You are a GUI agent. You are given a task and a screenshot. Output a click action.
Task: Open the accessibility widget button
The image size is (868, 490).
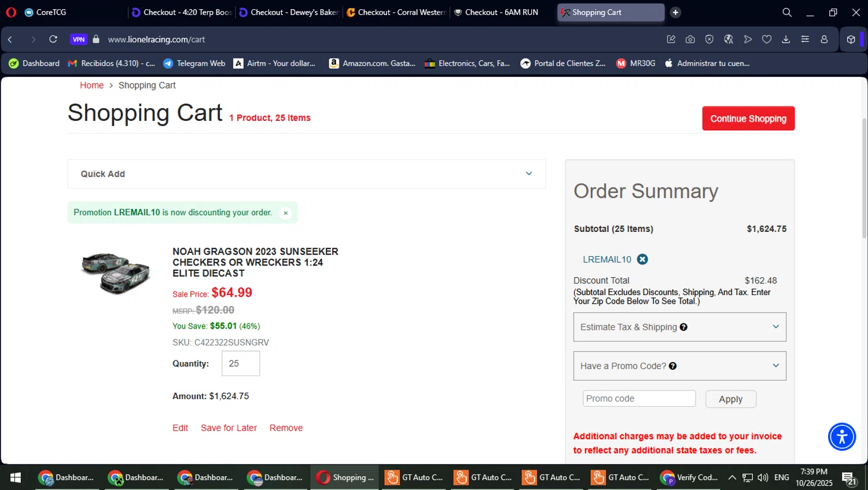tap(842, 437)
